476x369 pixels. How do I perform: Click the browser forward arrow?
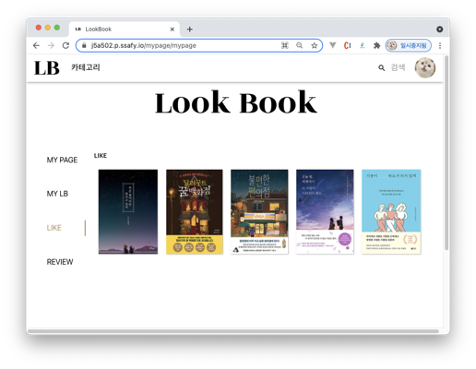point(51,45)
